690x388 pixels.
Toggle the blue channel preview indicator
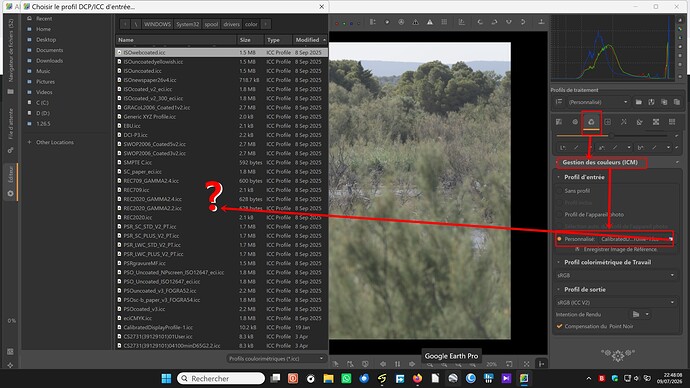(351, 23)
